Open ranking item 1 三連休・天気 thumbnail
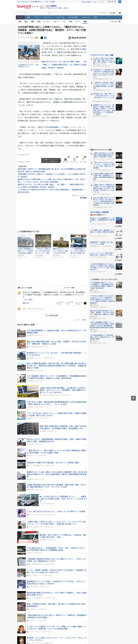 (x=119, y=61)
